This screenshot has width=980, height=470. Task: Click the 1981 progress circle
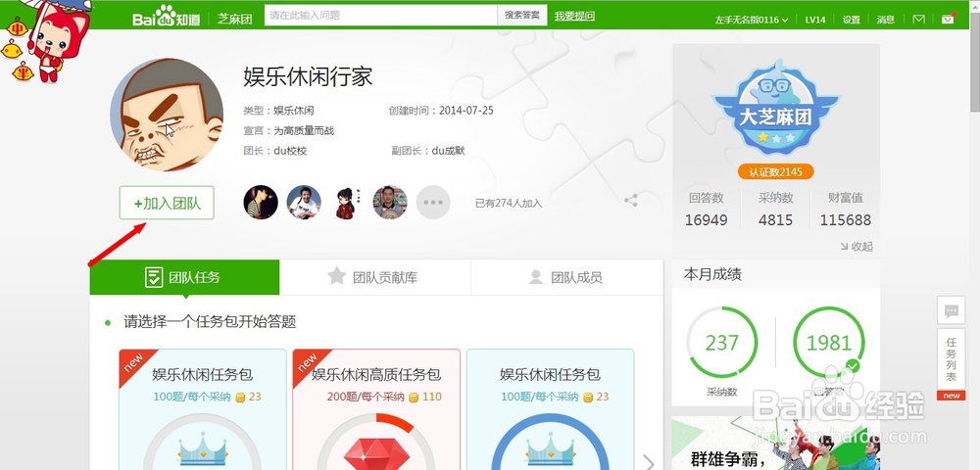coord(829,343)
